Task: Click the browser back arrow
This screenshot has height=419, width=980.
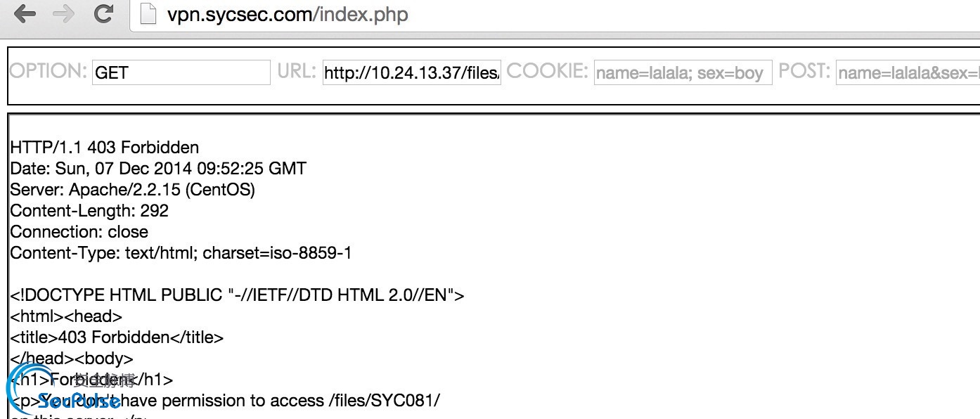Action: pos(25,14)
